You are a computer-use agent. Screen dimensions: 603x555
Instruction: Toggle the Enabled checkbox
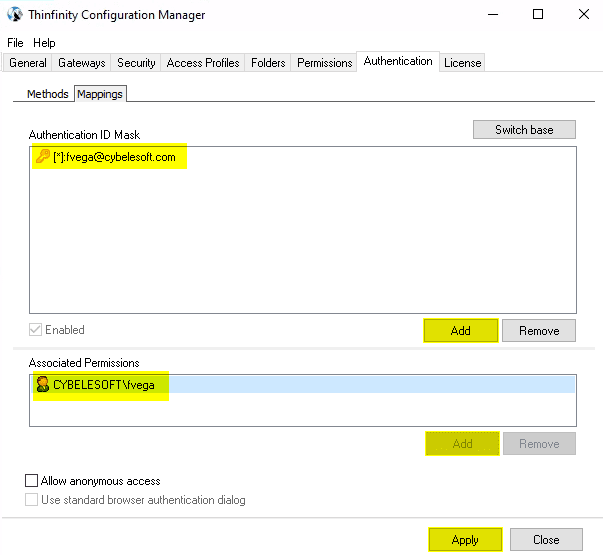coord(35,330)
